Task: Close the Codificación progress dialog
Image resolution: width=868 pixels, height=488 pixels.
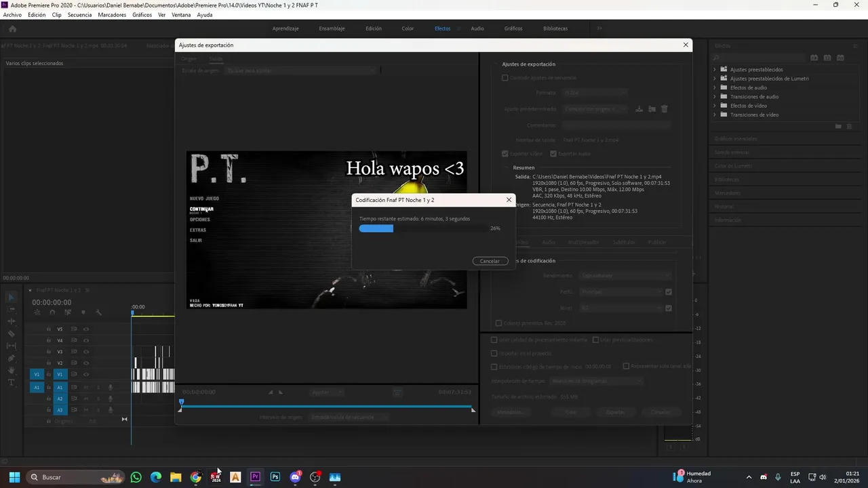Action: 509,200
